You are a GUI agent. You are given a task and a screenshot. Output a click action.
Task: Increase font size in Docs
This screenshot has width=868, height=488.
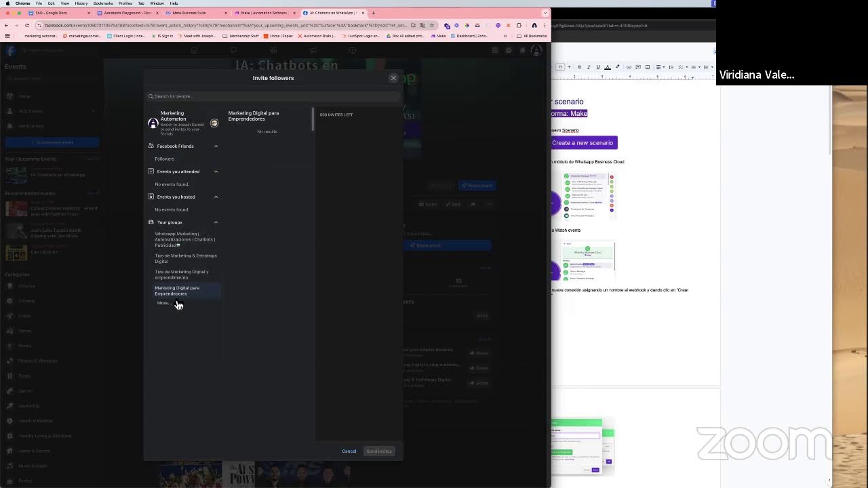[570, 67]
